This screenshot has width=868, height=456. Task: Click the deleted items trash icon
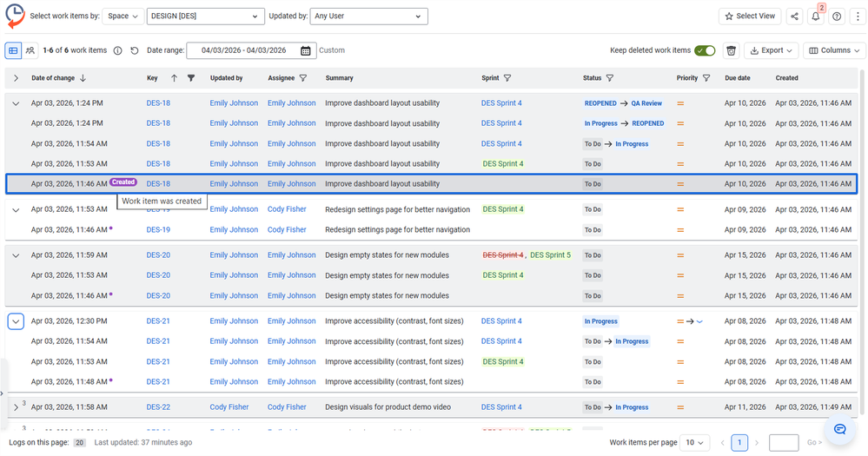pyautogui.click(x=731, y=50)
